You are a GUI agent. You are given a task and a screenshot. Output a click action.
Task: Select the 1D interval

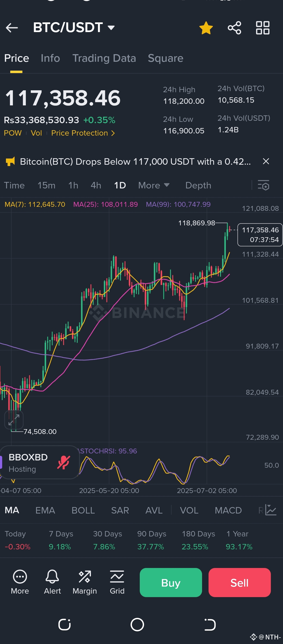pyautogui.click(x=120, y=185)
